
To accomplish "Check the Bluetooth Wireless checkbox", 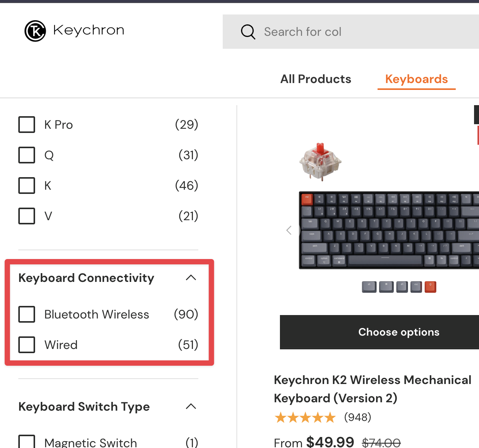I will click(x=27, y=314).
